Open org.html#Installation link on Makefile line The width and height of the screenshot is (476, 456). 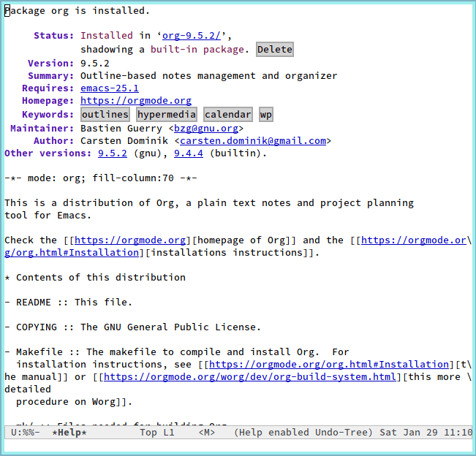pyautogui.click(x=329, y=364)
